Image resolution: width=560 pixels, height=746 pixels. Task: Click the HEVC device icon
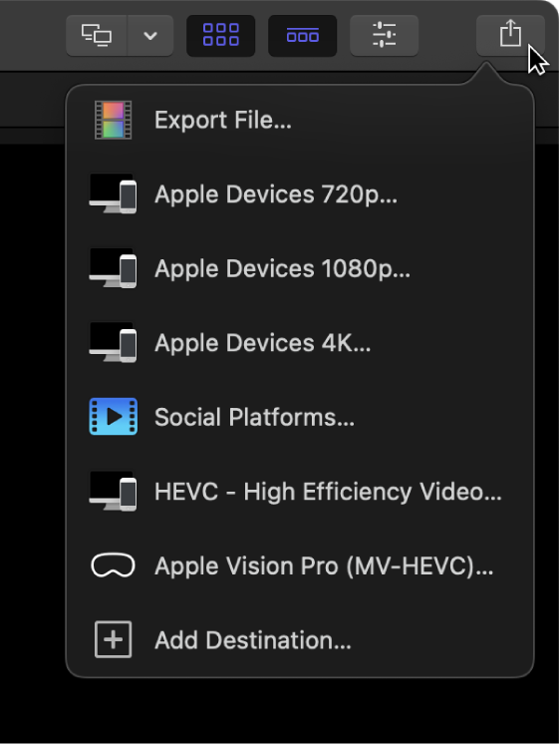(114, 491)
